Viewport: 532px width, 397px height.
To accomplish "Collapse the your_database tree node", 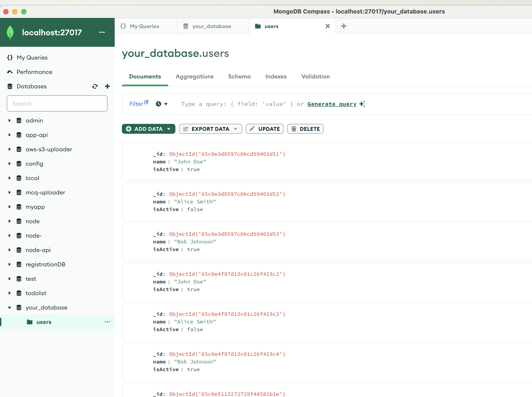I will 9,308.
